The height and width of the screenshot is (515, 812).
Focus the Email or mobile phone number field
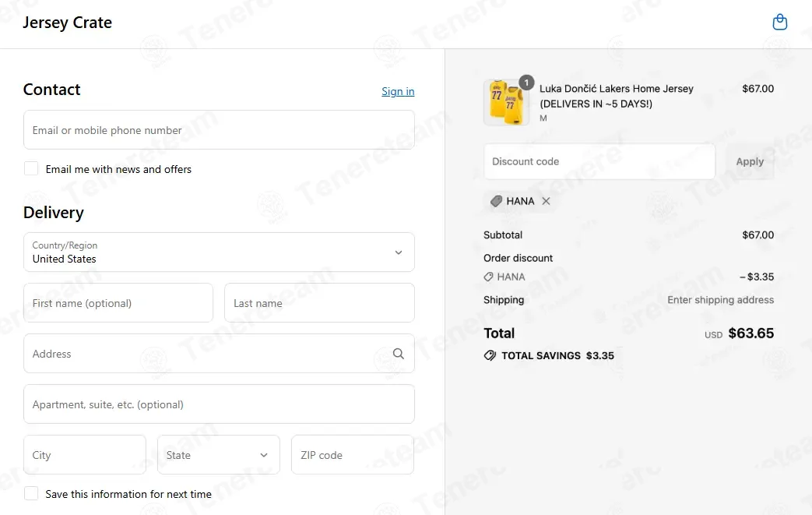[x=219, y=130]
